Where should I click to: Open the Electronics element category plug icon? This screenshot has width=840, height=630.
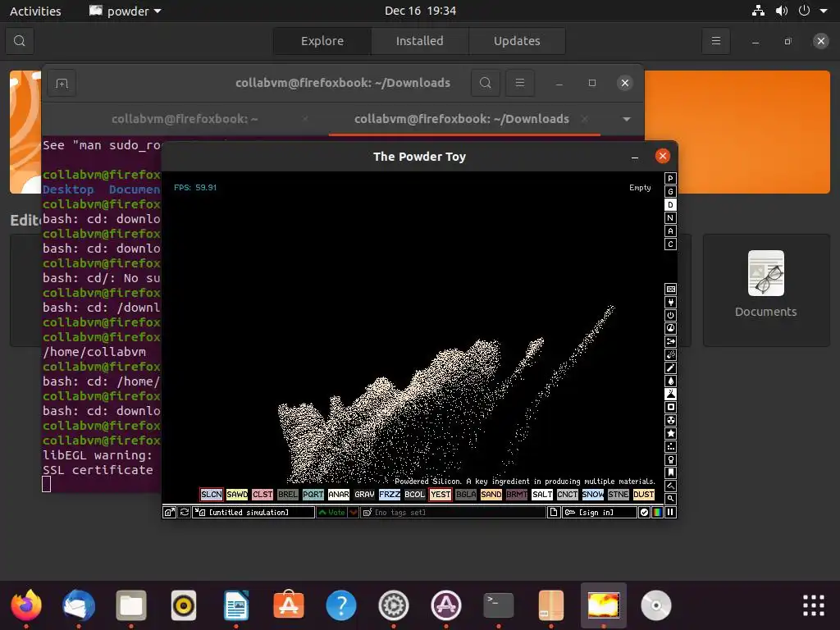tap(670, 302)
